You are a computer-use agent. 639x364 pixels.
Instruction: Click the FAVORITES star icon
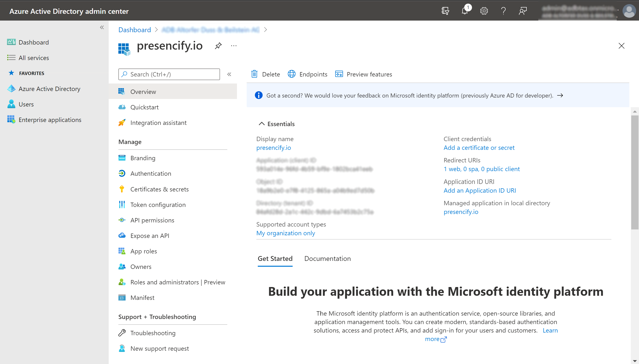11,73
